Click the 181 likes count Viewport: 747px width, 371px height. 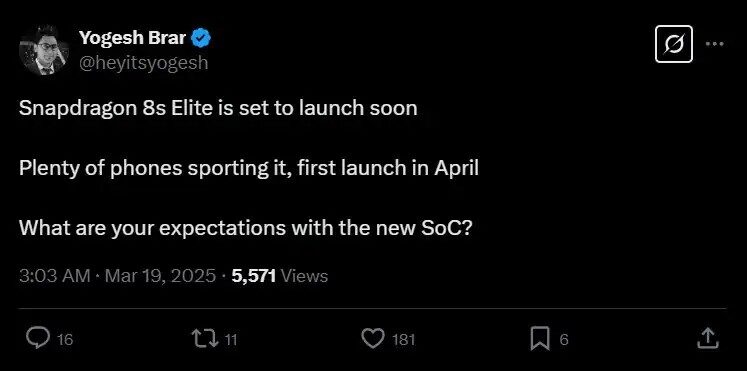(403, 340)
